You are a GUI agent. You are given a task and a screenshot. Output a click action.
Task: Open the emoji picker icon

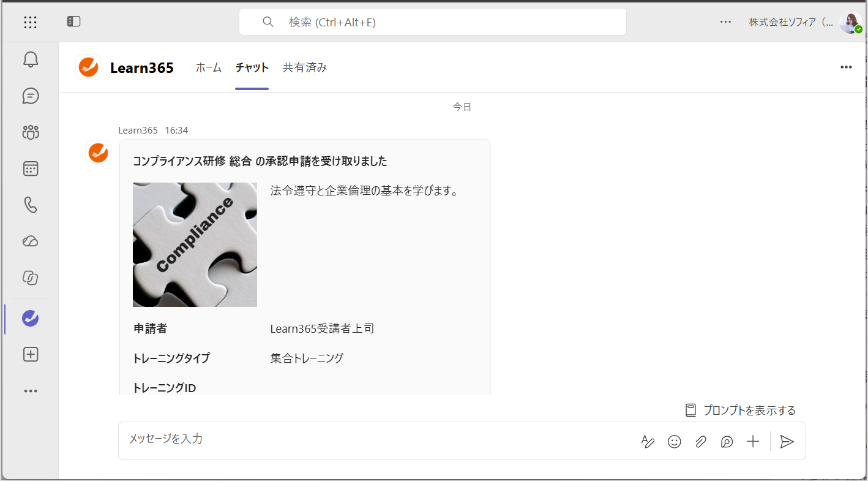pos(675,442)
